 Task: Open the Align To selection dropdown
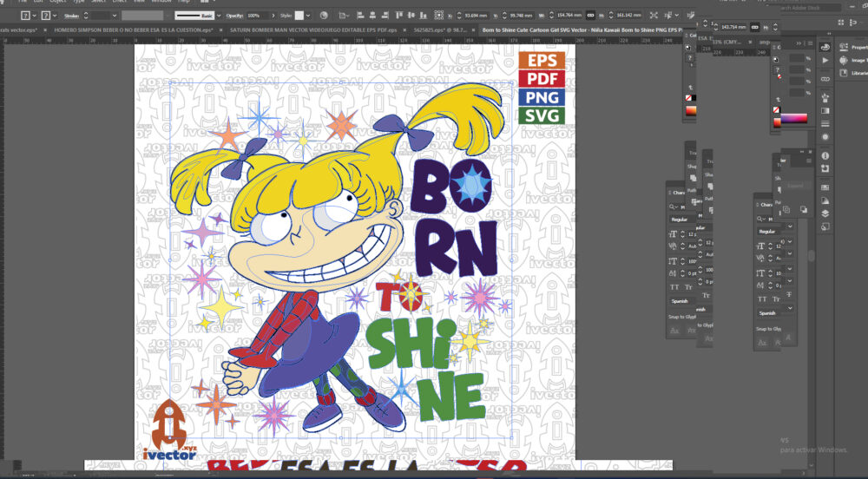(x=344, y=16)
